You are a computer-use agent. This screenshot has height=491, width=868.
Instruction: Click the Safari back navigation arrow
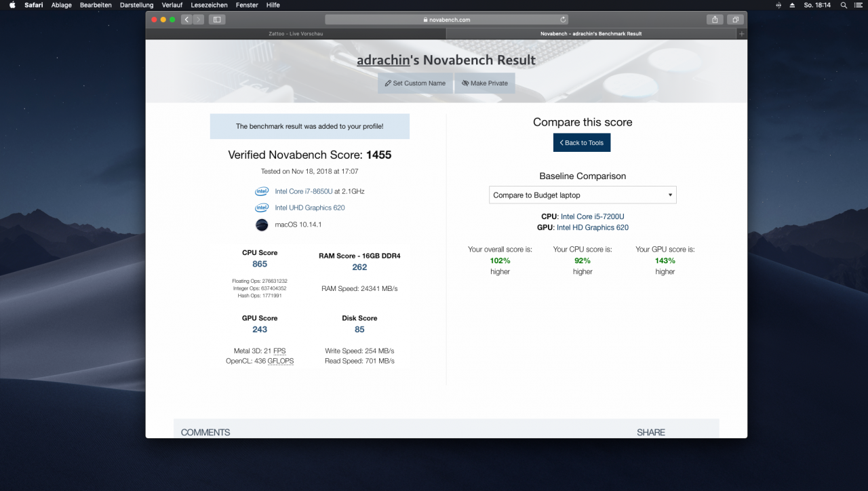tap(186, 20)
